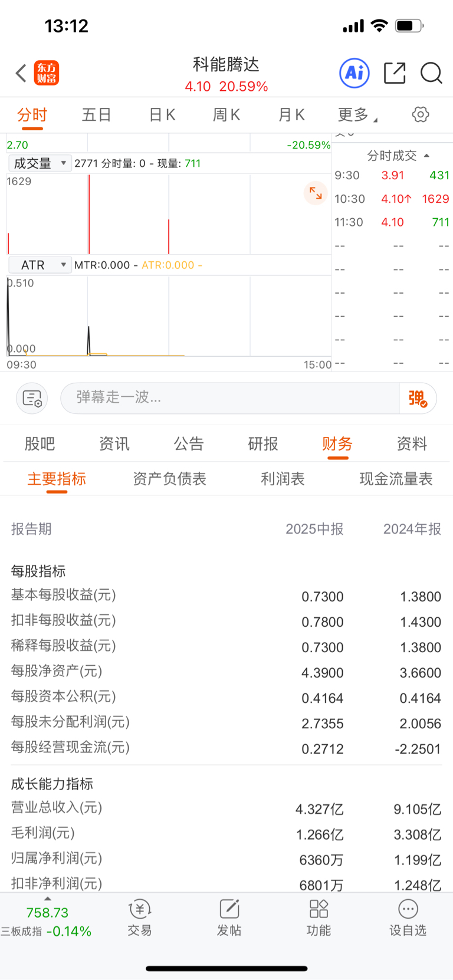Open the 研报 tab

(x=263, y=444)
